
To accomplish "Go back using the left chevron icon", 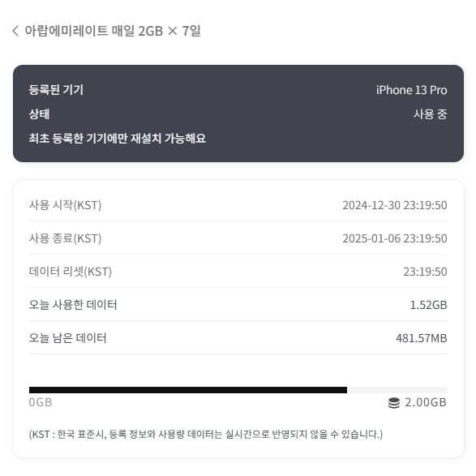I will pos(15,31).
